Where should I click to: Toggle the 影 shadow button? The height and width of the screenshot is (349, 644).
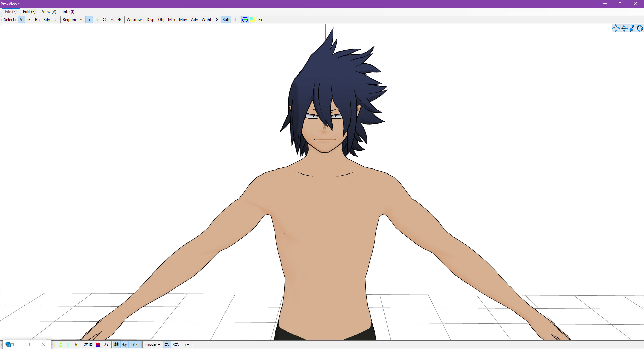[167, 345]
